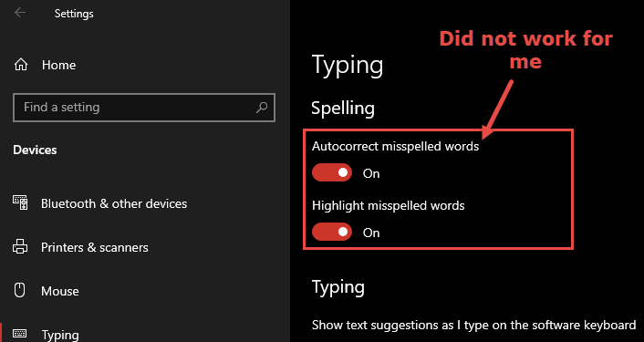Image resolution: width=644 pixels, height=342 pixels.
Task: Click the Bluetooth & other devices icon
Action: 21,202
